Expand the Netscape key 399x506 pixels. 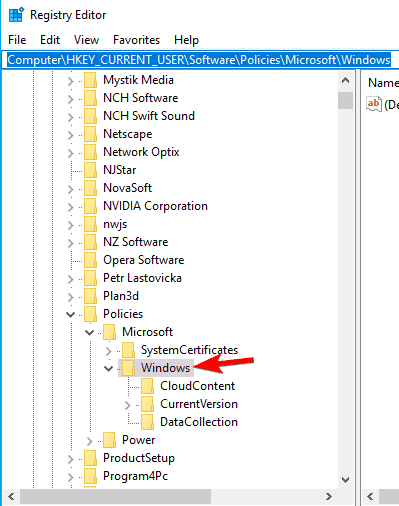click(x=70, y=135)
